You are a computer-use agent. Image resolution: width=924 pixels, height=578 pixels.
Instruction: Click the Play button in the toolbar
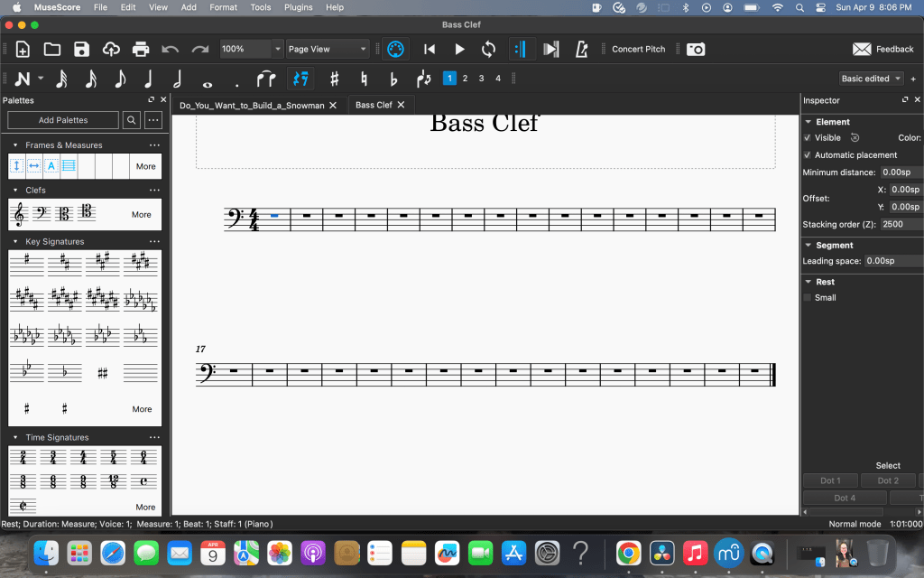pos(459,49)
